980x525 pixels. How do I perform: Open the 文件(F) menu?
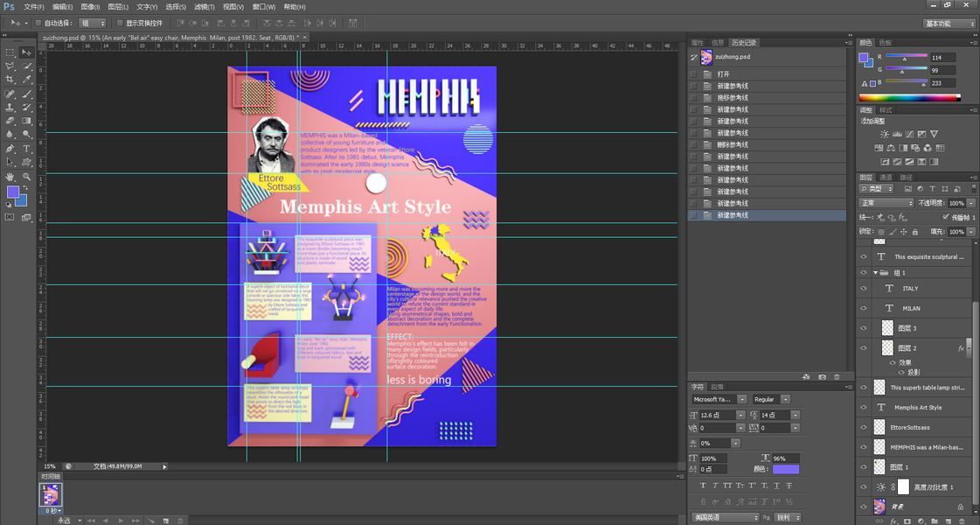(x=34, y=7)
